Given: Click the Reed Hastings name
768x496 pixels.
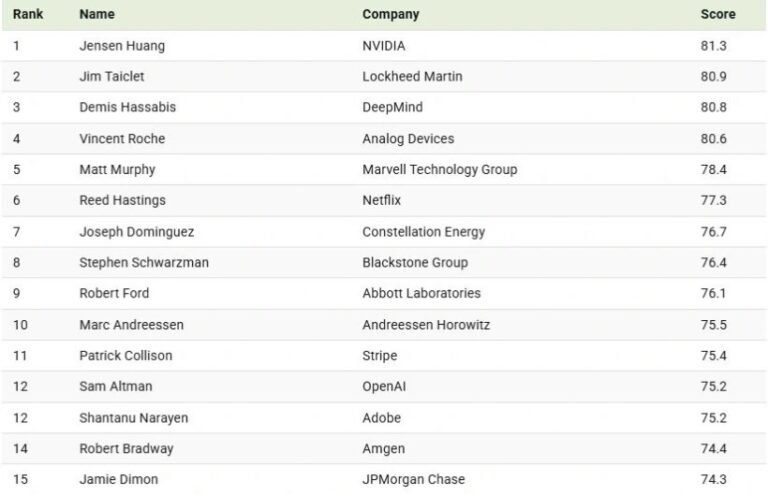Looking at the screenshot, I should 122,200.
